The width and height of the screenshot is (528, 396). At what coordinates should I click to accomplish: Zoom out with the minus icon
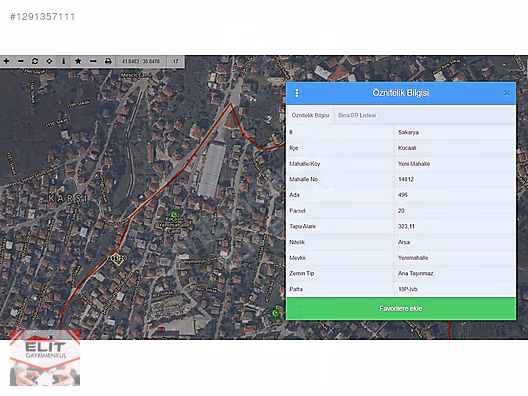tap(21, 61)
